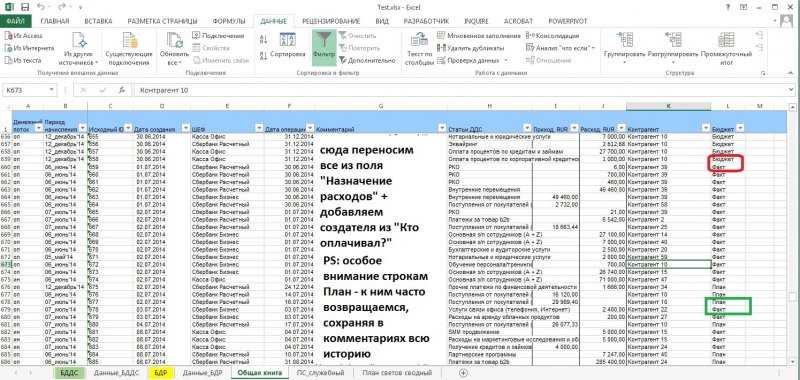This screenshot has width=800, height=380.
Task: Click Очистить filter
Action: coord(357,36)
